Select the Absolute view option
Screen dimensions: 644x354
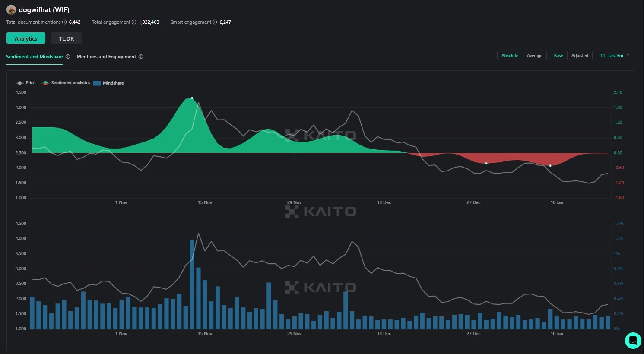510,56
